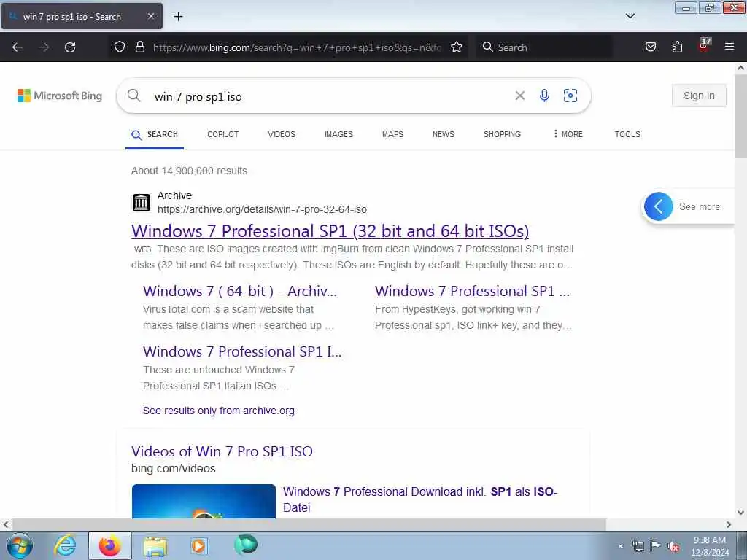Click the forward navigation arrow
The width and height of the screenshot is (747, 560).
pyautogui.click(x=44, y=47)
